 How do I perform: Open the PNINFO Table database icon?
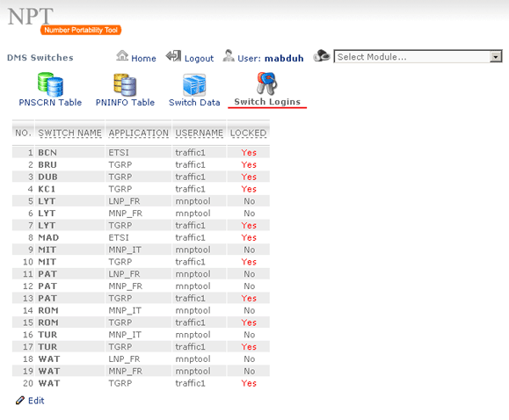125,84
